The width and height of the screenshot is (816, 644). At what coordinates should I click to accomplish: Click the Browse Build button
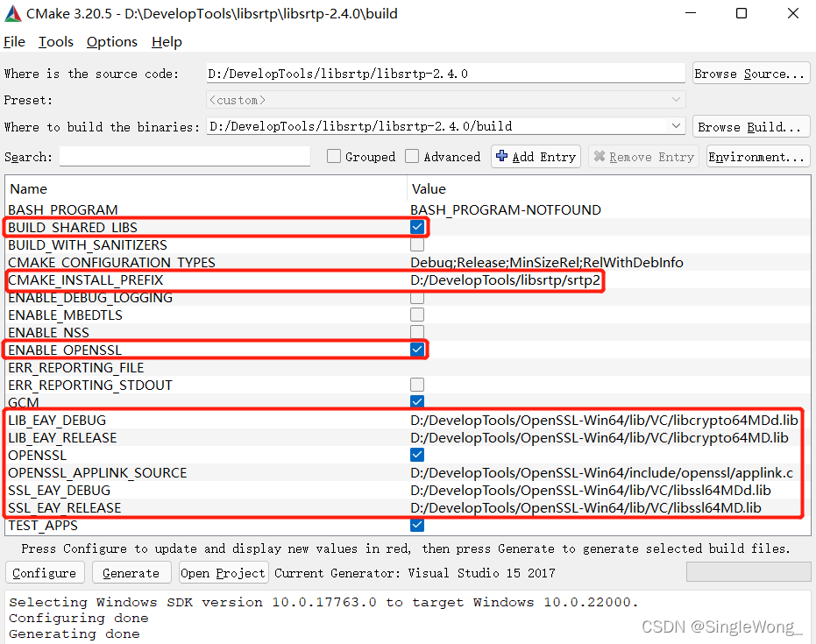coord(751,126)
